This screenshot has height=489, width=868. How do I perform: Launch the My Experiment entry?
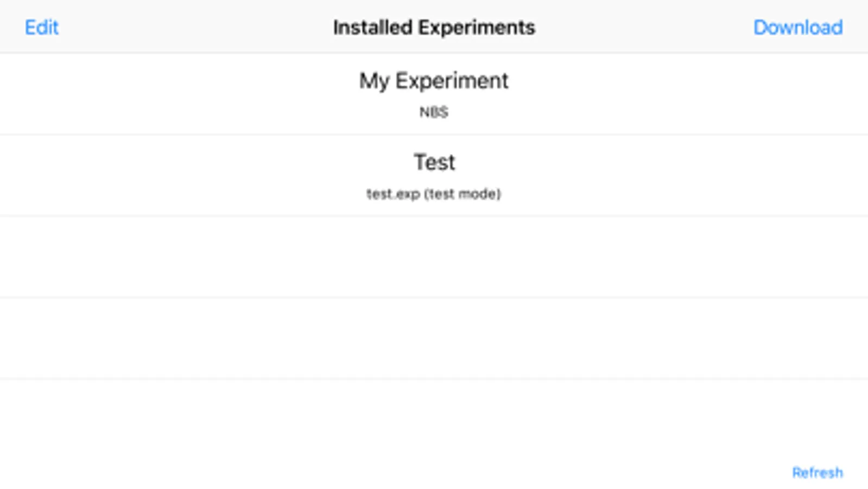point(434,93)
